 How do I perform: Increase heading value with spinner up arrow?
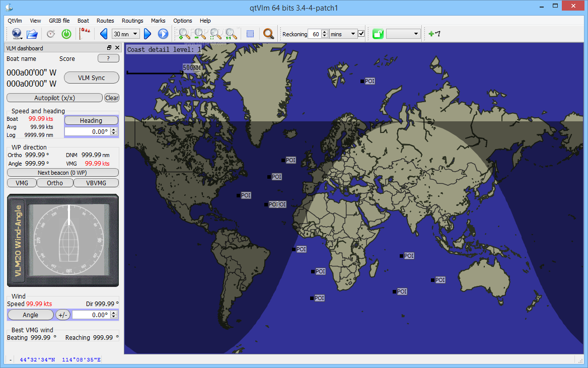114,129
